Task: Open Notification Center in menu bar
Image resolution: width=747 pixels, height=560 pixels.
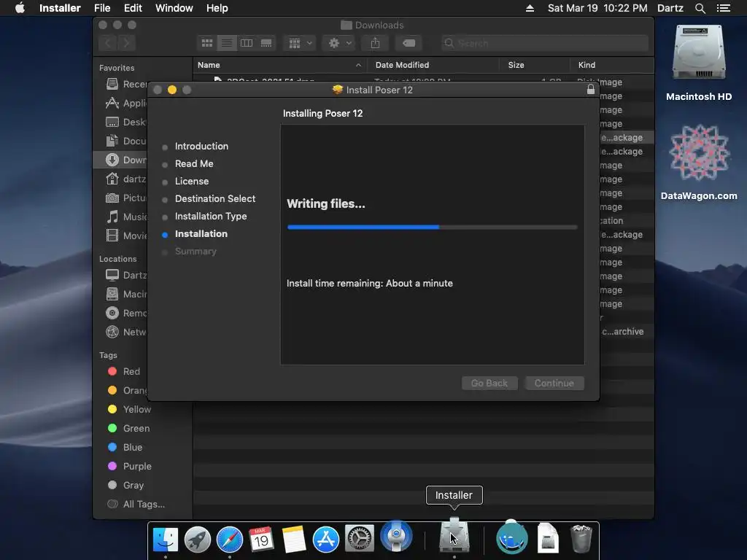Action: 724,8
